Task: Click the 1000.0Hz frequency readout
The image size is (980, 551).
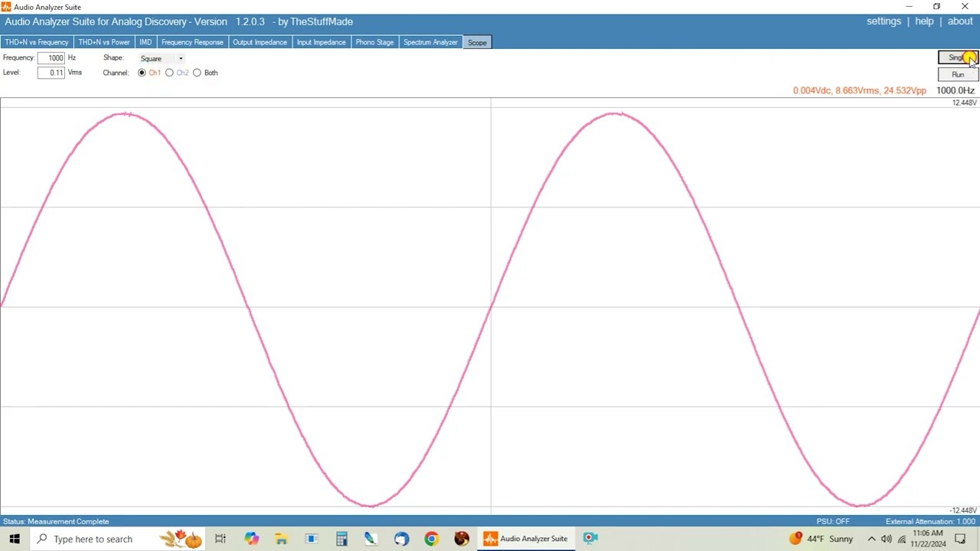Action: point(955,90)
